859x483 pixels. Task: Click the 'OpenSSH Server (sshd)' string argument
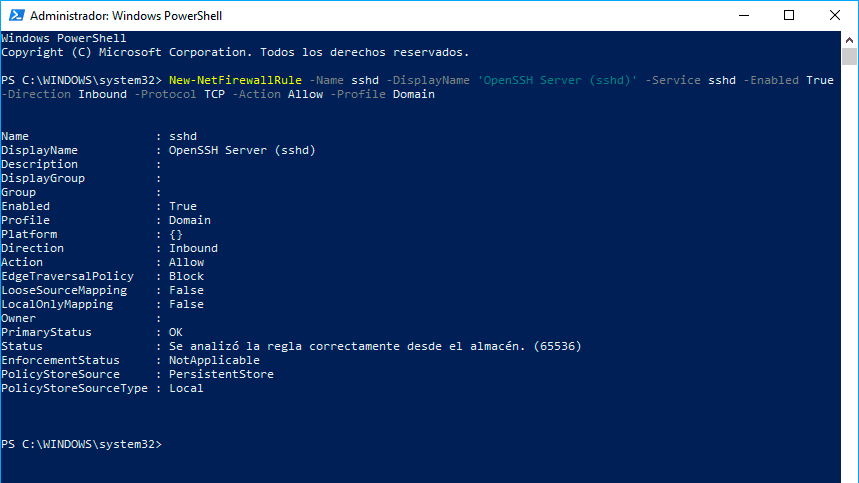coord(557,80)
